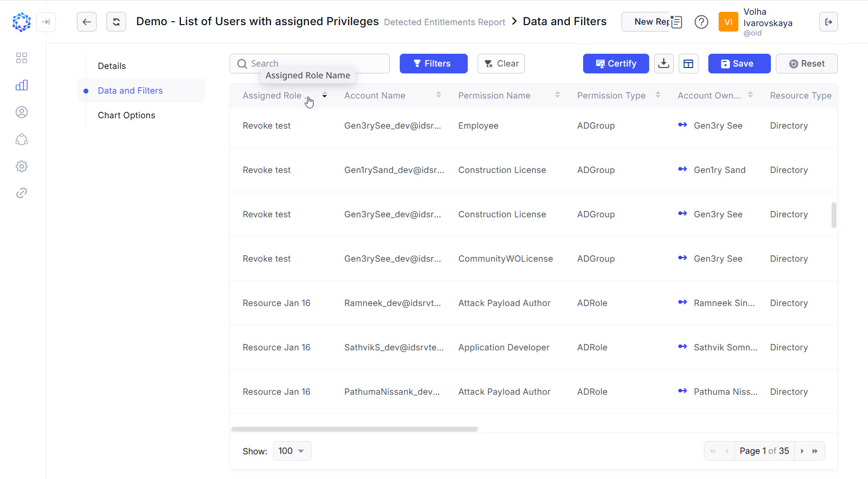
Task: Open the help question mark icon
Action: pyautogui.click(x=701, y=22)
